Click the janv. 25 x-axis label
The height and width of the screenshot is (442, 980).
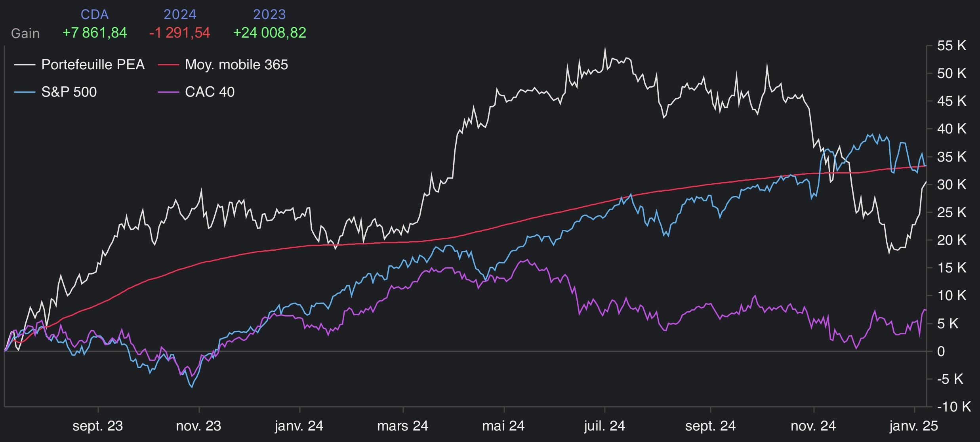[x=913, y=426]
